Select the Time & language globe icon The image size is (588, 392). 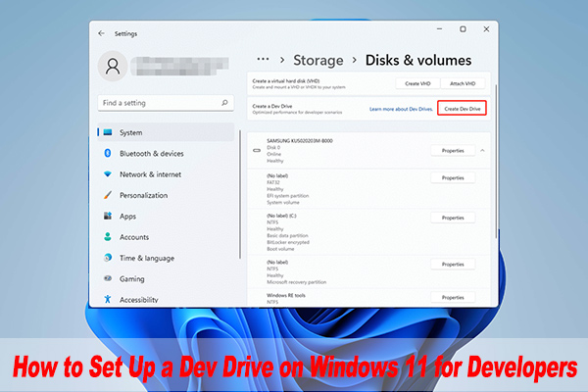tap(108, 258)
